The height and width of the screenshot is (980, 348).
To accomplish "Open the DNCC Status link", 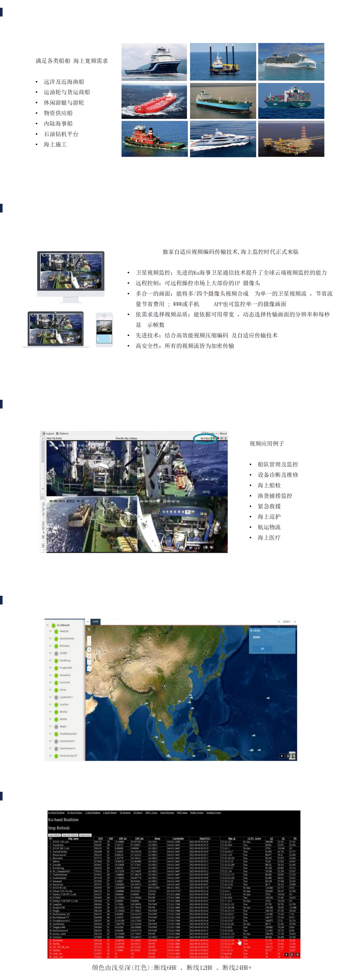I will tap(152, 813).
